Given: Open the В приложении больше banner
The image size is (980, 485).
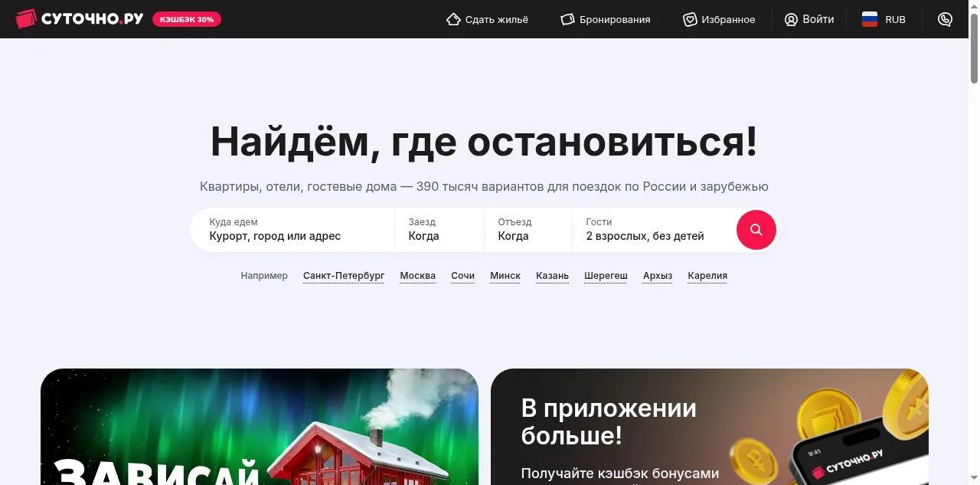Looking at the screenshot, I should pyautogui.click(x=710, y=427).
